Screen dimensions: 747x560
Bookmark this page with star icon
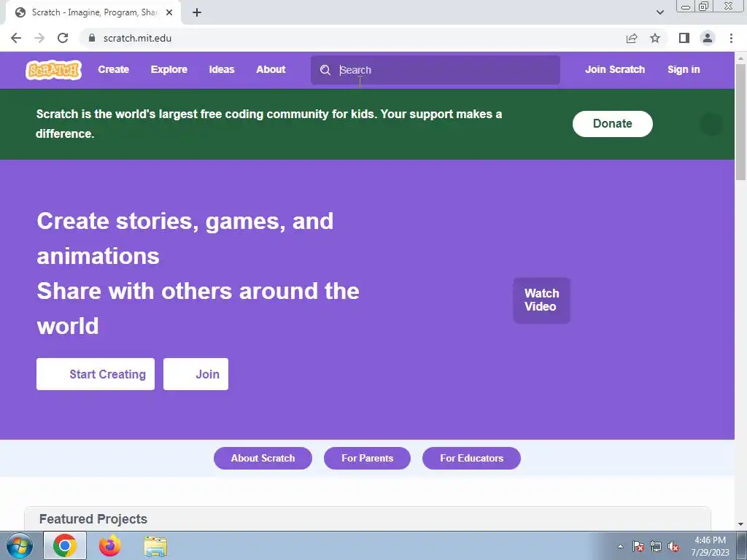tap(655, 38)
